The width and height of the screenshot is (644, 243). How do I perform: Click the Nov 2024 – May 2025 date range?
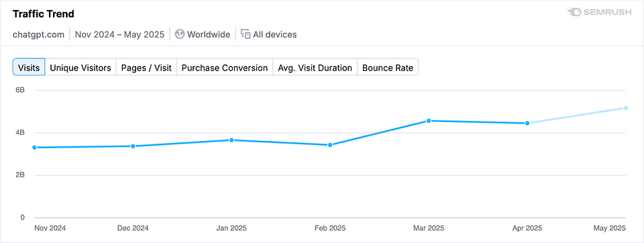[x=119, y=34]
